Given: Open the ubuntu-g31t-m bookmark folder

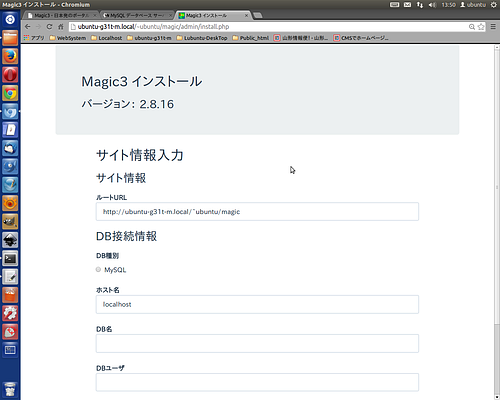Looking at the screenshot, I should [x=149, y=38].
